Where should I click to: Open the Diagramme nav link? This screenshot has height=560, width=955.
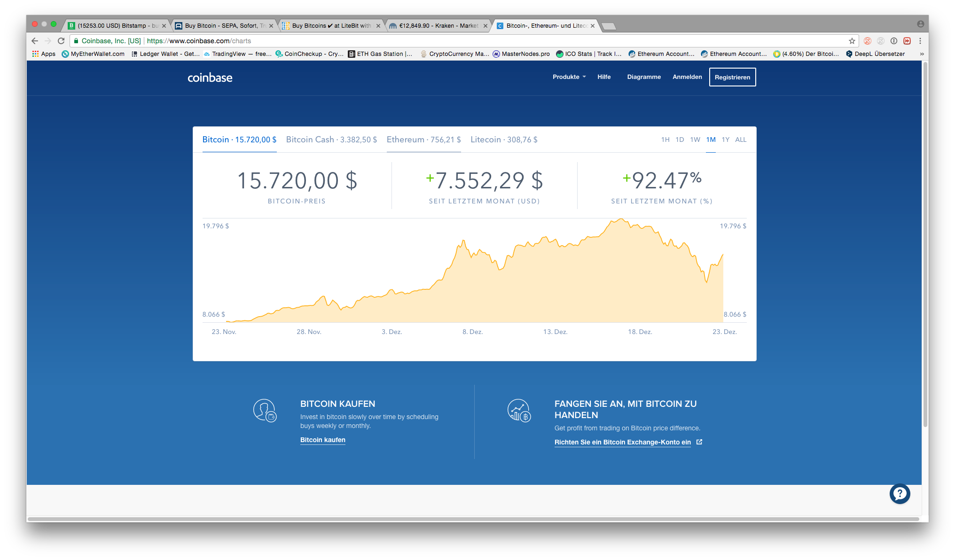pyautogui.click(x=644, y=77)
